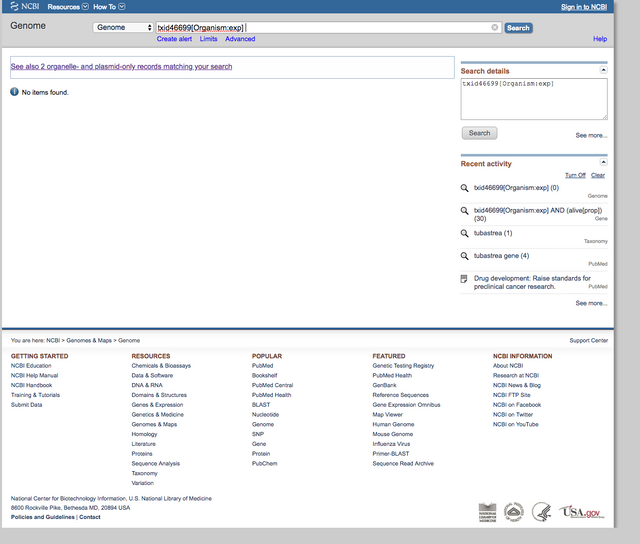Open the USA.gov logo link
640x544 pixels.
pos(582,512)
